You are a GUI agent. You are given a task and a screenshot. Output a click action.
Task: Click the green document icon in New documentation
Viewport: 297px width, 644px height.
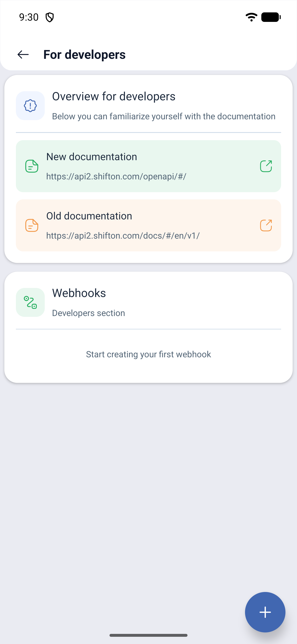pos(32,166)
